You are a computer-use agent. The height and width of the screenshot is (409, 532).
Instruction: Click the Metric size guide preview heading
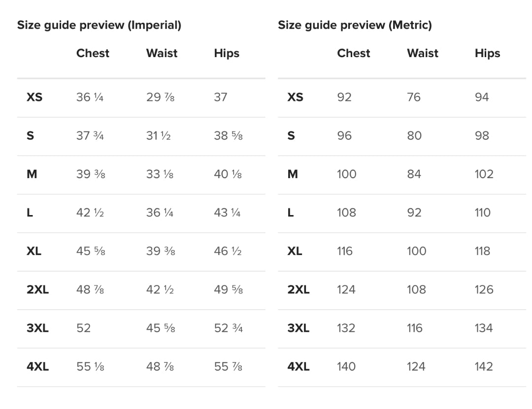tap(355, 25)
